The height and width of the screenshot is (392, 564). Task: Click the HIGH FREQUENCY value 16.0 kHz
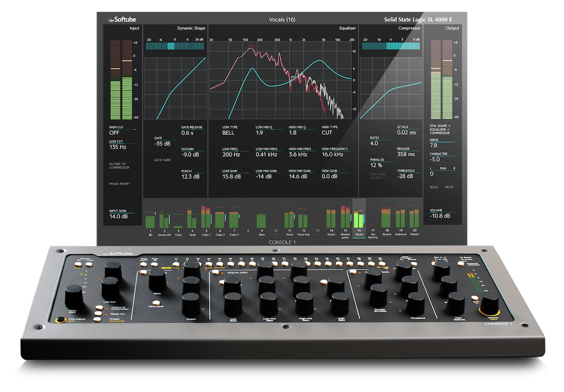332,155
